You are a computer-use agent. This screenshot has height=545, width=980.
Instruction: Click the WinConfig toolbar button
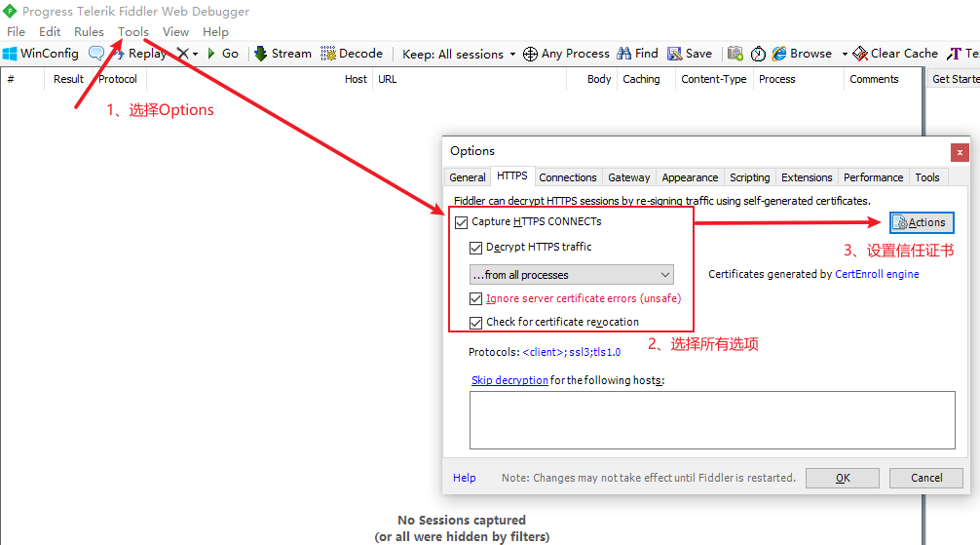(41, 54)
